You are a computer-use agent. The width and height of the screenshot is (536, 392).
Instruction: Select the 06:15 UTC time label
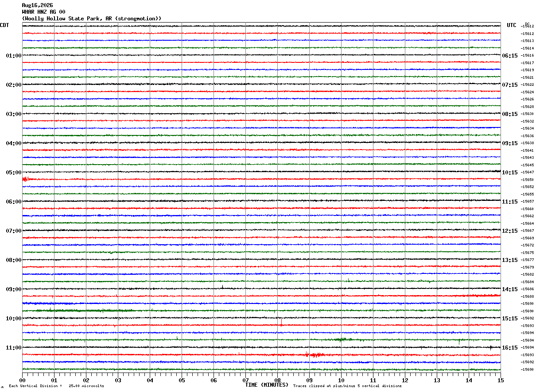pos(510,56)
